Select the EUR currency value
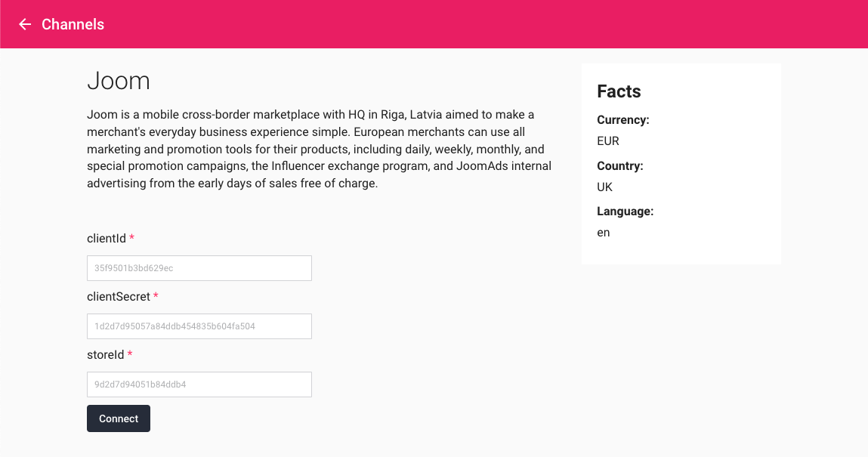 pyautogui.click(x=608, y=141)
